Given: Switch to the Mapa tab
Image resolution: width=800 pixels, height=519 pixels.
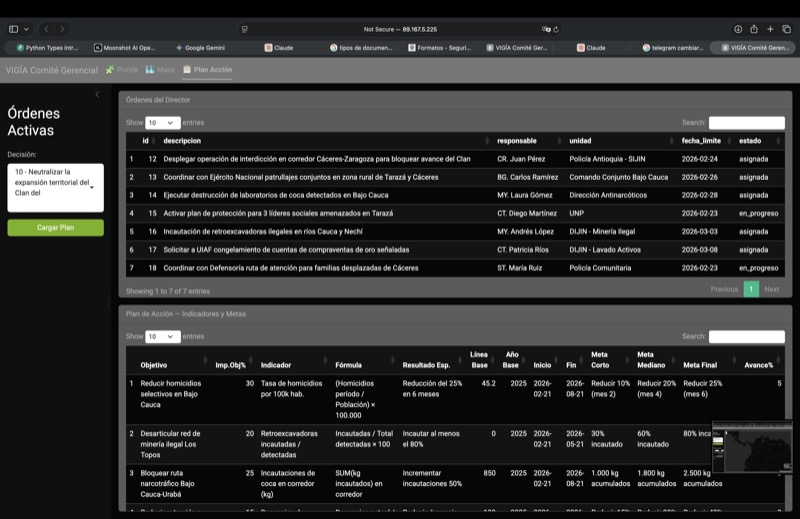Looking at the screenshot, I should pos(160,70).
